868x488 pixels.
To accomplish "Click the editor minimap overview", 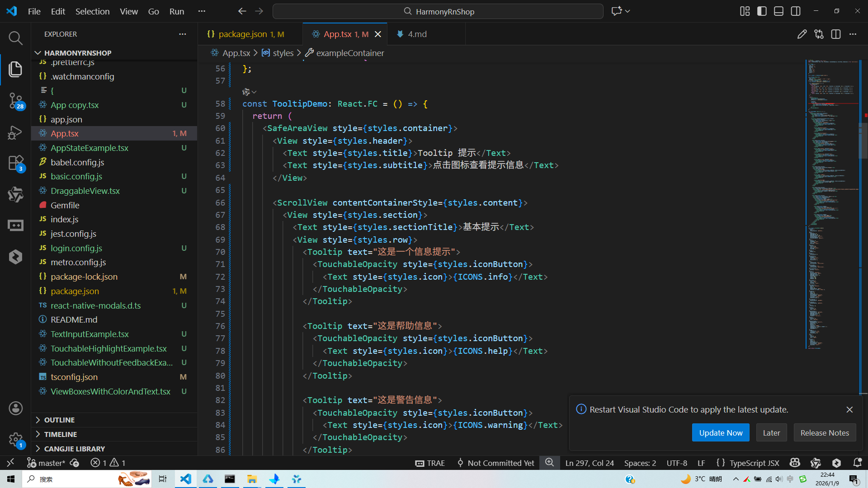I will [x=832, y=203].
